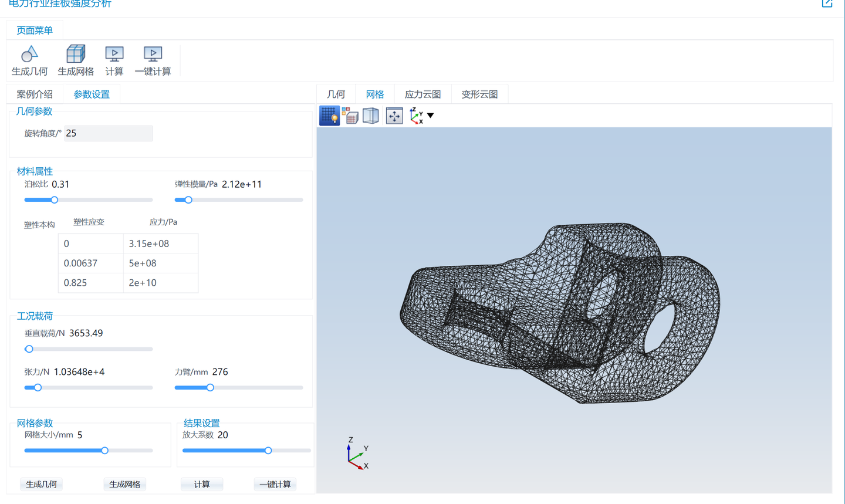Click the 放大系数 slider handle
The image size is (845, 504).
tap(268, 451)
